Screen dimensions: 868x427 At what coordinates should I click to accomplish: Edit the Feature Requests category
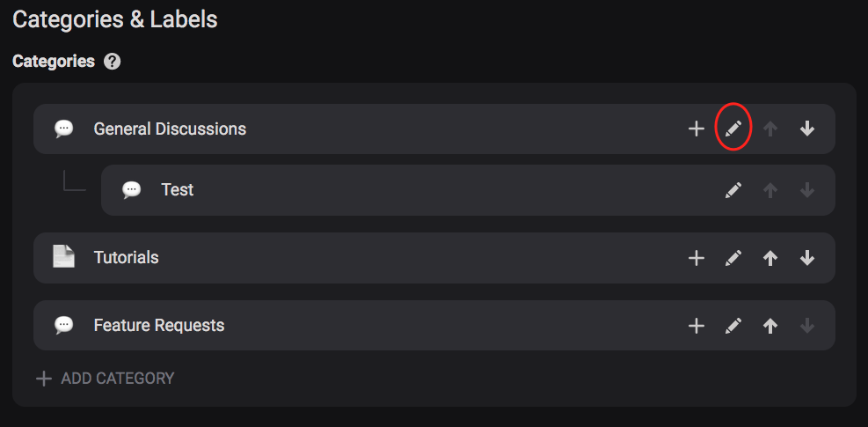tap(733, 326)
